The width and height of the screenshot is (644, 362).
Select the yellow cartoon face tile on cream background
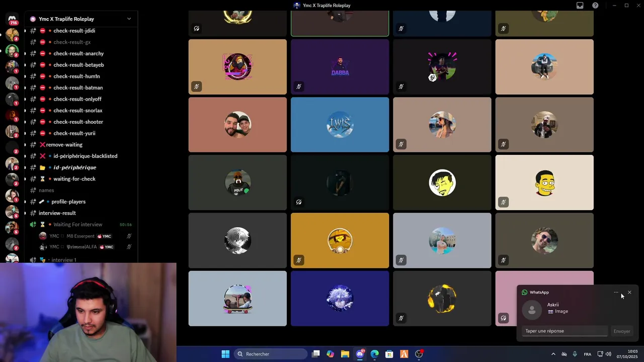click(x=544, y=183)
